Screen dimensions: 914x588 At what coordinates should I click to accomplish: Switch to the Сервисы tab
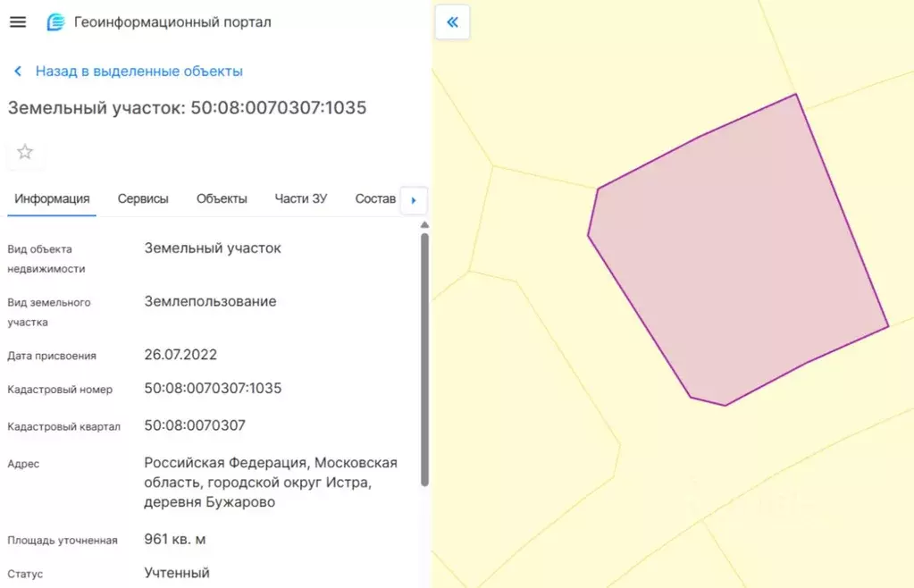tap(142, 198)
